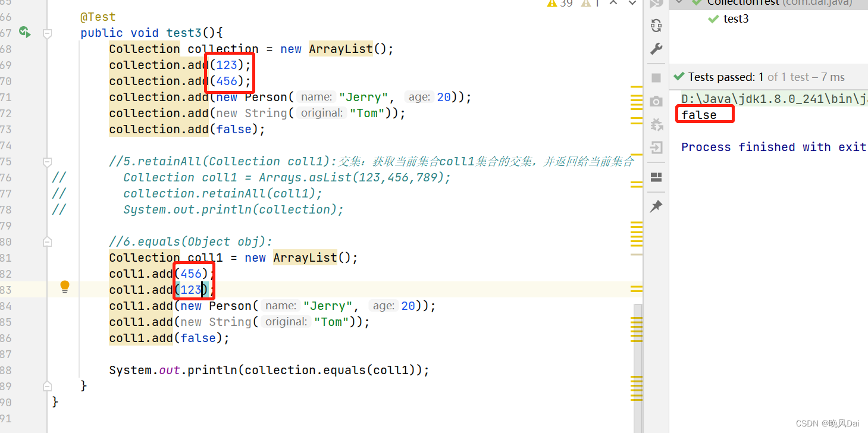Toggle auto-test rerun icon in Run panel
This screenshot has height=433, width=868.
[656, 25]
